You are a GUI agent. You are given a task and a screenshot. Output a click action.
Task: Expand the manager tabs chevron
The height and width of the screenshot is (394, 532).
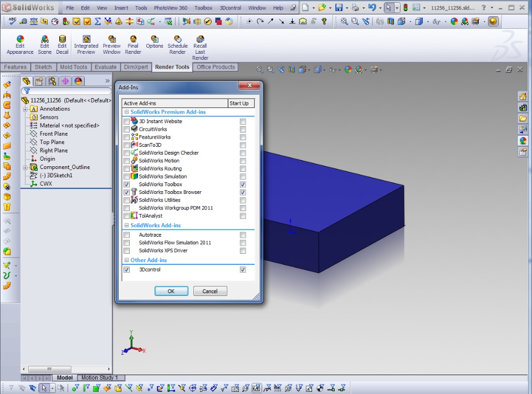tap(108, 81)
